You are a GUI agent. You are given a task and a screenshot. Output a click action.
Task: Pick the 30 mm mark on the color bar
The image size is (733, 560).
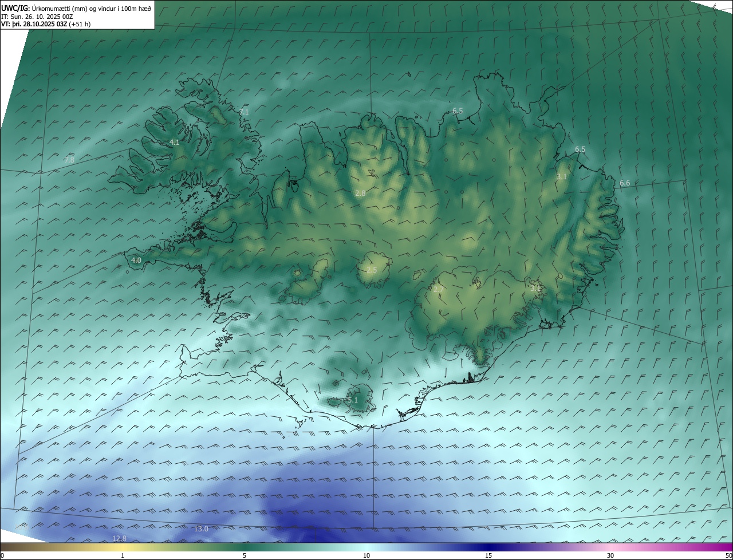pos(610,555)
